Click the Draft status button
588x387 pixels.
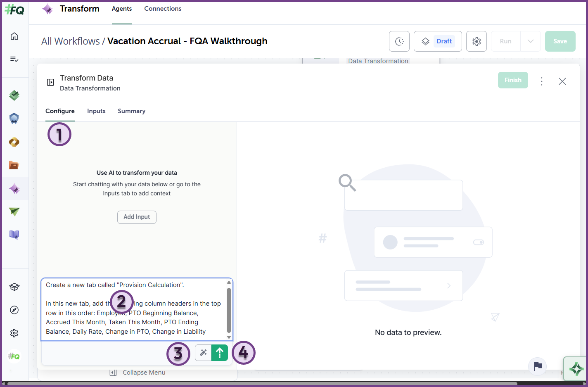click(438, 41)
